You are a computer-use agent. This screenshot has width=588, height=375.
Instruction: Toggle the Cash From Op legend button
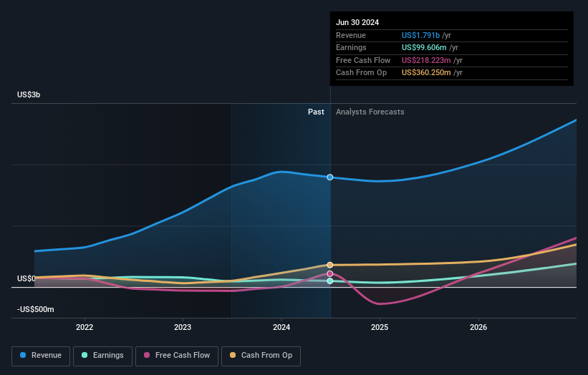(261, 356)
